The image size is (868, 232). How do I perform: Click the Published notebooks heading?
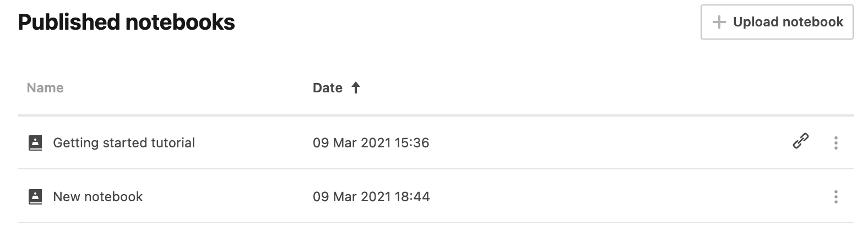point(127,22)
